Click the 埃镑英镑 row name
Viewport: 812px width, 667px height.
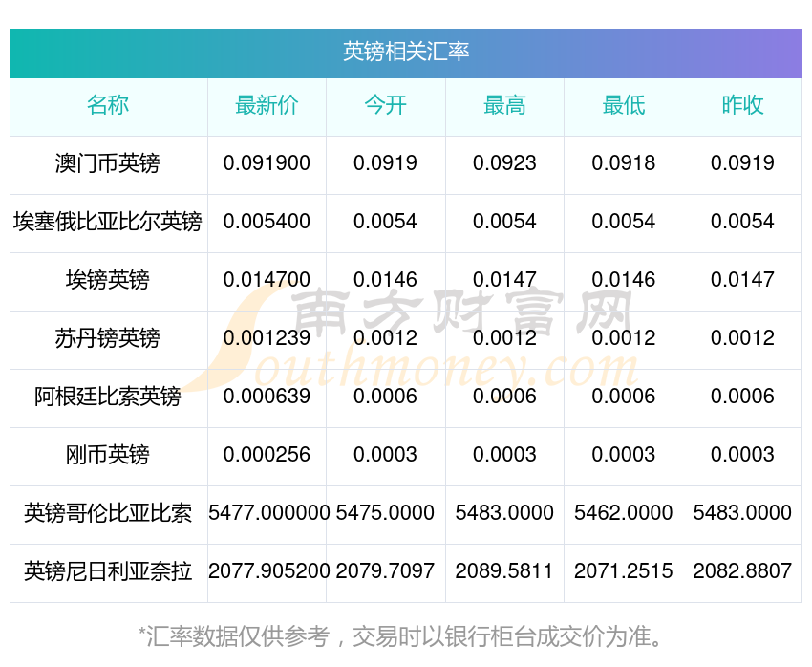pyautogui.click(x=108, y=280)
